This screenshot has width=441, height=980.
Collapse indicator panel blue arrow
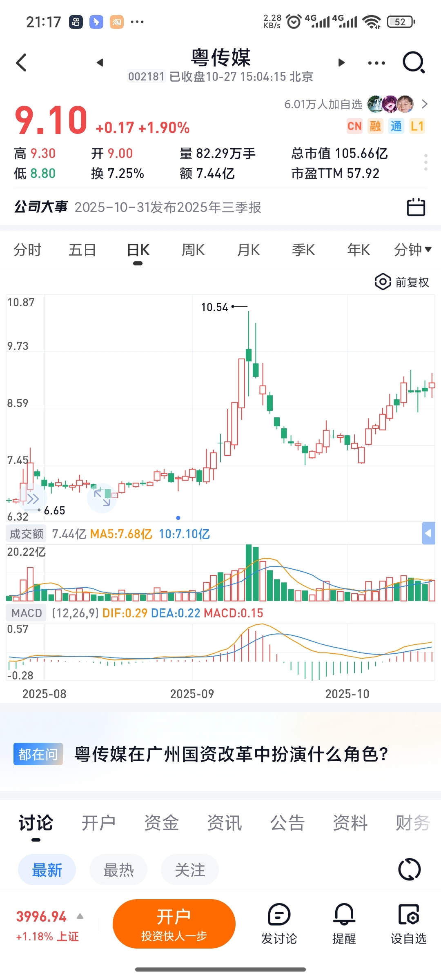428,533
